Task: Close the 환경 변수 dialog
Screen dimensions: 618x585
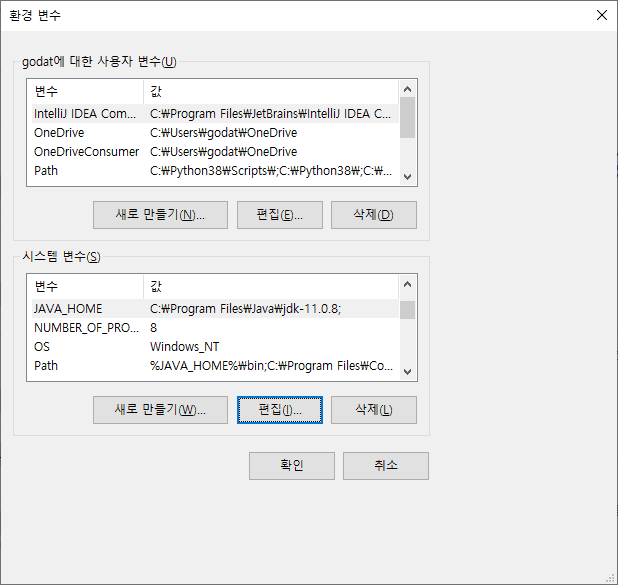Action: pos(601,15)
